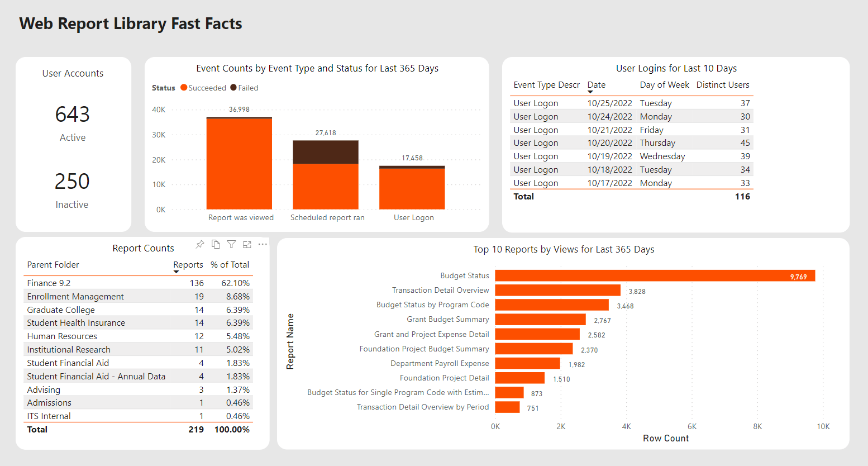The height and width of the screenshot is (466, 868).
Task: Click the 643 Active user accounts card
Action: pyautogui.click(x=73, y=115)
